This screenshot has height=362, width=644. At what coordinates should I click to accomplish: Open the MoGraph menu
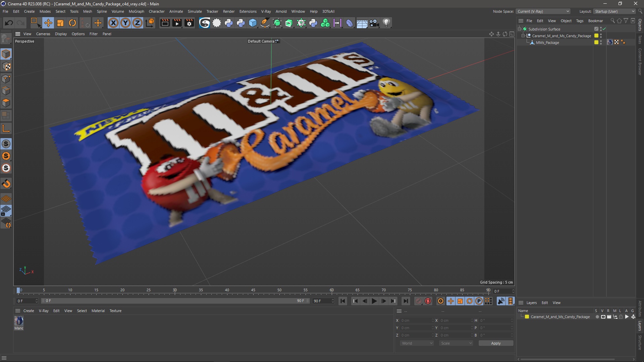click(136, 11)
